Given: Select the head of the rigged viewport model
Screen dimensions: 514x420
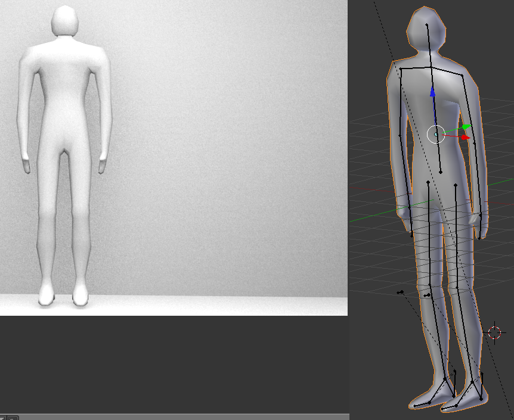Looking at the screenshot, I should (426, 29).
